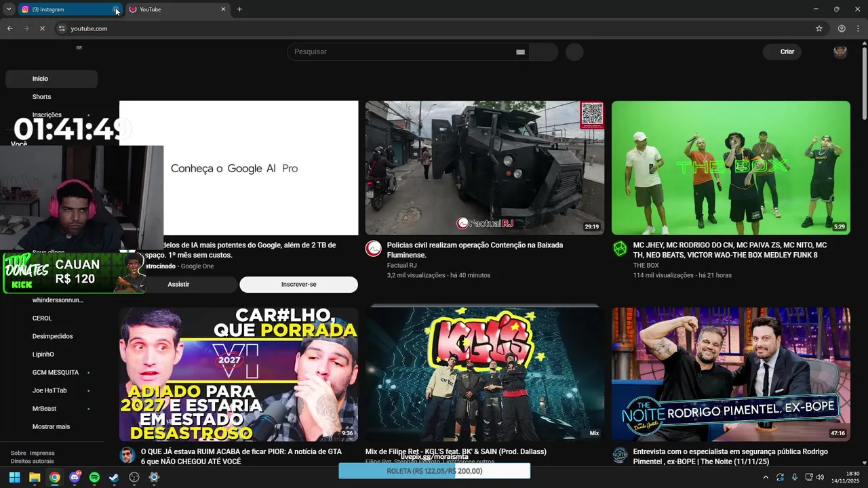Open the on-screen keyboard in search box
The image size is (868, 488).
[521, 52]
